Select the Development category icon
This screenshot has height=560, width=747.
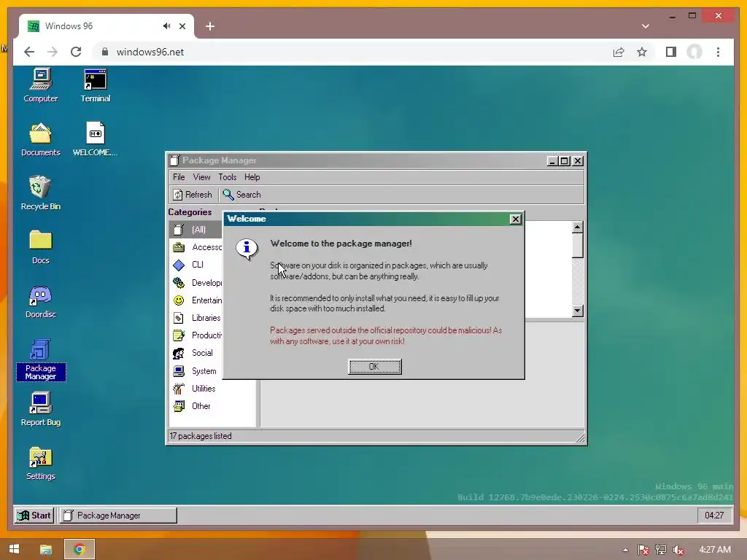click(x=179, y=283)
